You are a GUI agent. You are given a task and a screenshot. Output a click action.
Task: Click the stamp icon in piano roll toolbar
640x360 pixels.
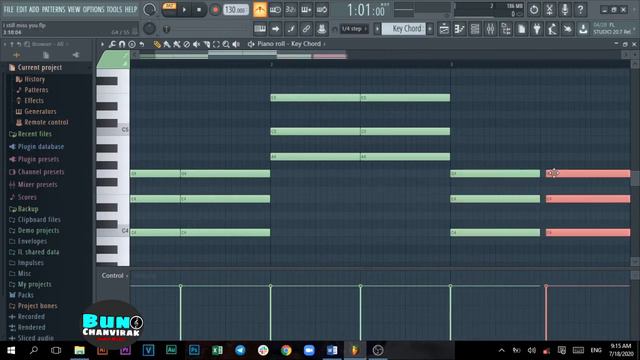click(131, 44)
